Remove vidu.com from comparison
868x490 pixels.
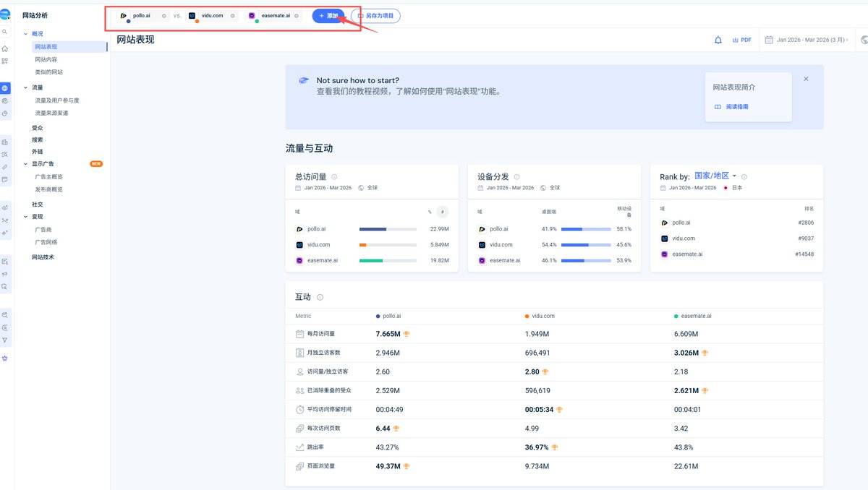pyautogui.click(x=232, y=15)
